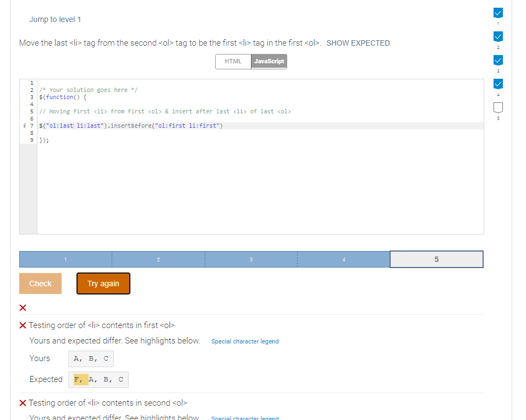Click the Expected output "F, A, B, C"
Screen dimensions: 526x420
click(98, 379)
